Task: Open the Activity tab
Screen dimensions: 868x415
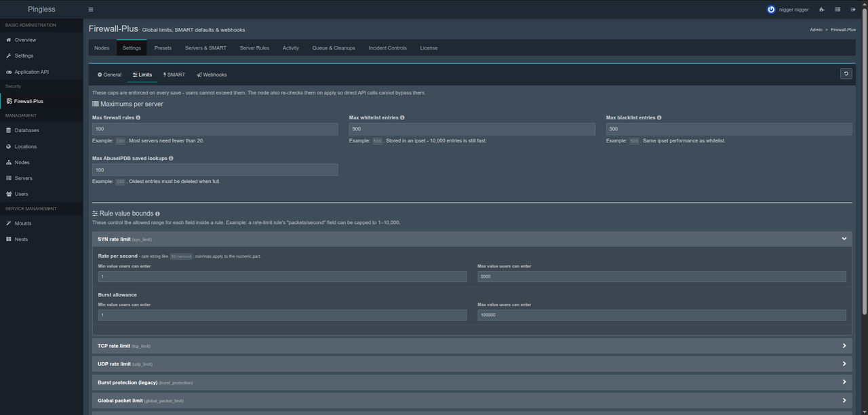Action: (x=291, y=48)
